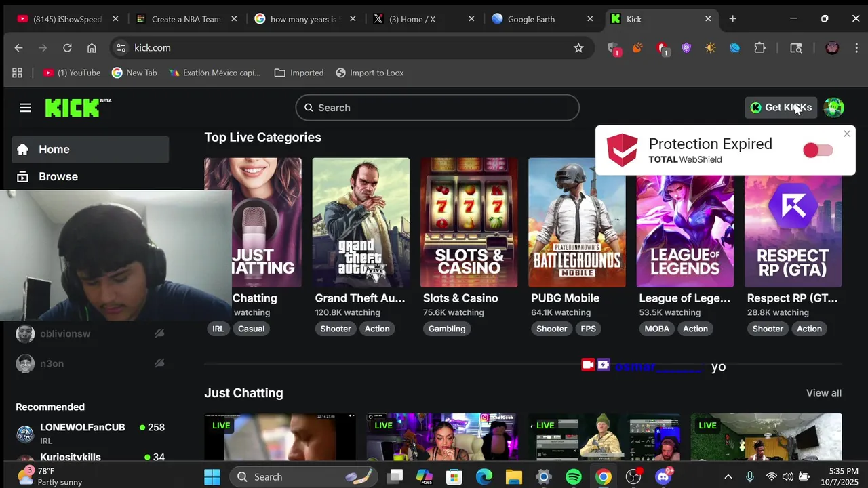Open the n3on followed channel
Screen dimensions: 868x488
coord(90,363)
